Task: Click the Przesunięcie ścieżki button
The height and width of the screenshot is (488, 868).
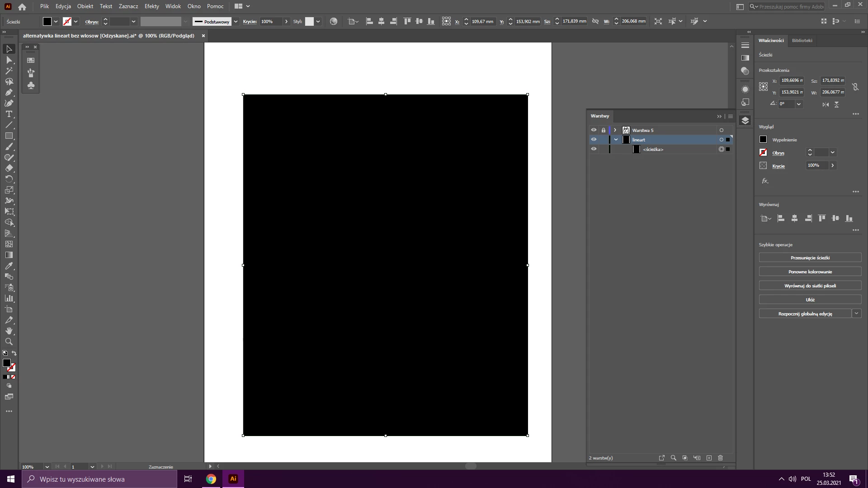Action: 810,258
